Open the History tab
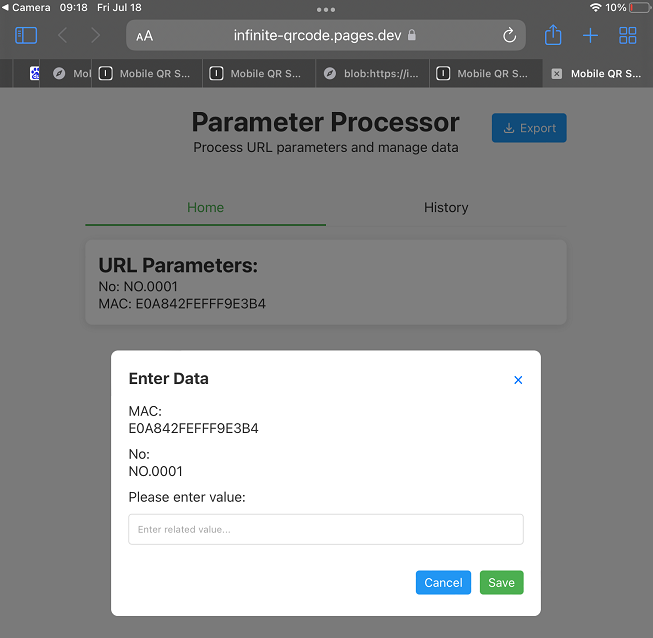The height and width of the screenshot is (638, 653). 446,207
